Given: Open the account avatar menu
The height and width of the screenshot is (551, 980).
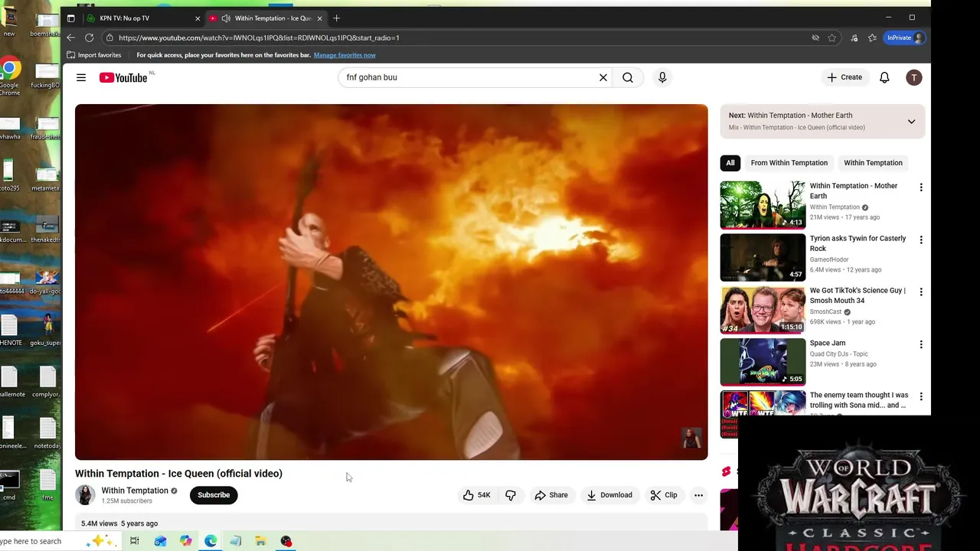Looking at the screenshot, I should pyautogui.click(x=914, y=77).
